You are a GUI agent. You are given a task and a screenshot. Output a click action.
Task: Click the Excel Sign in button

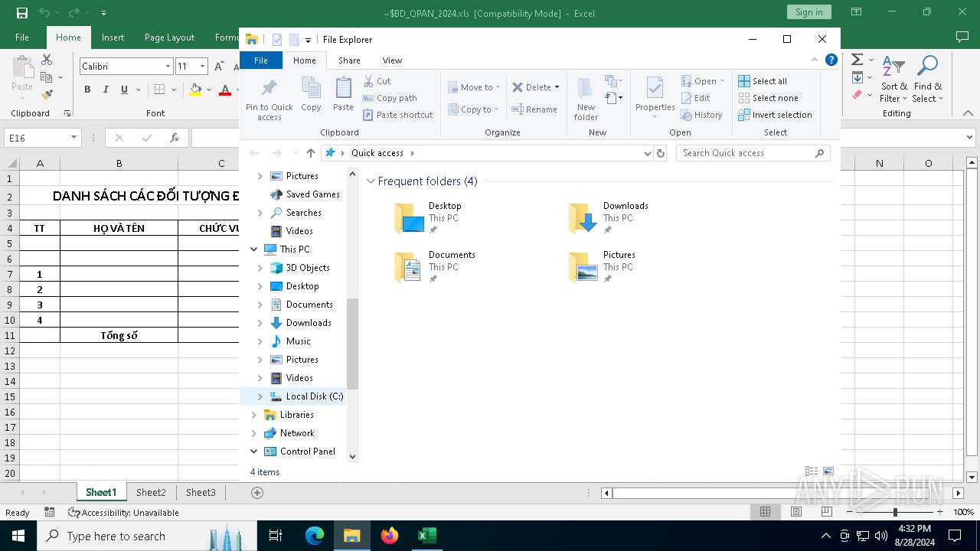click(x=808, y=12)
